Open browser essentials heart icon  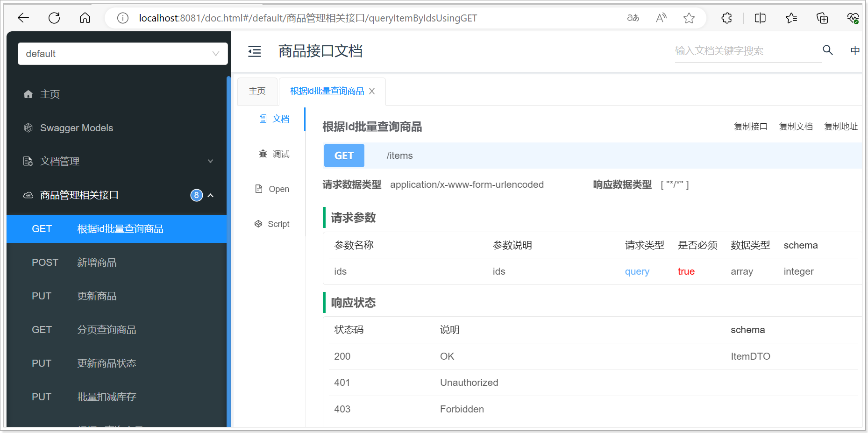853,18
